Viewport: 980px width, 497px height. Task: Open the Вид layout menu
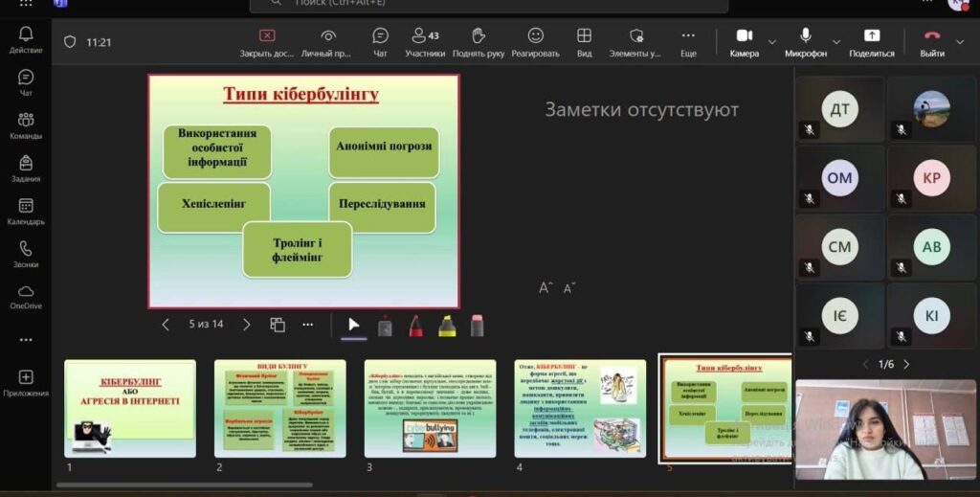coord(584,42)
